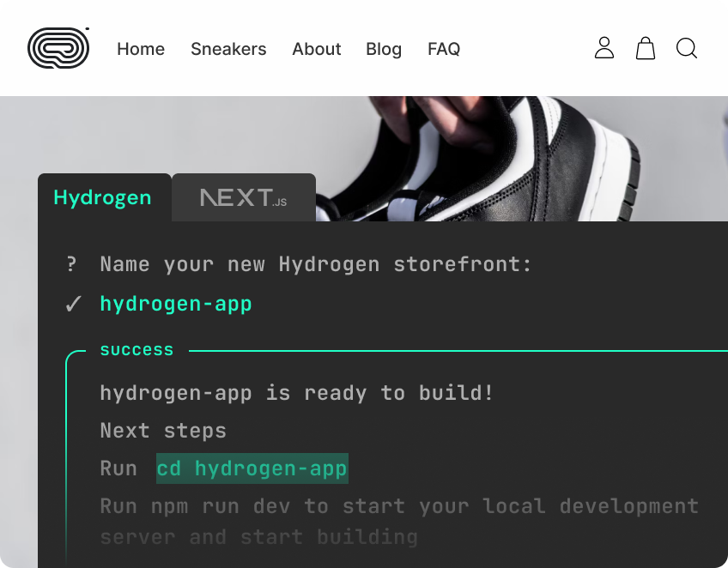Click the question mark prompt symbol
The height and width of the screenshot is (568, 728).
click(72, 264)
